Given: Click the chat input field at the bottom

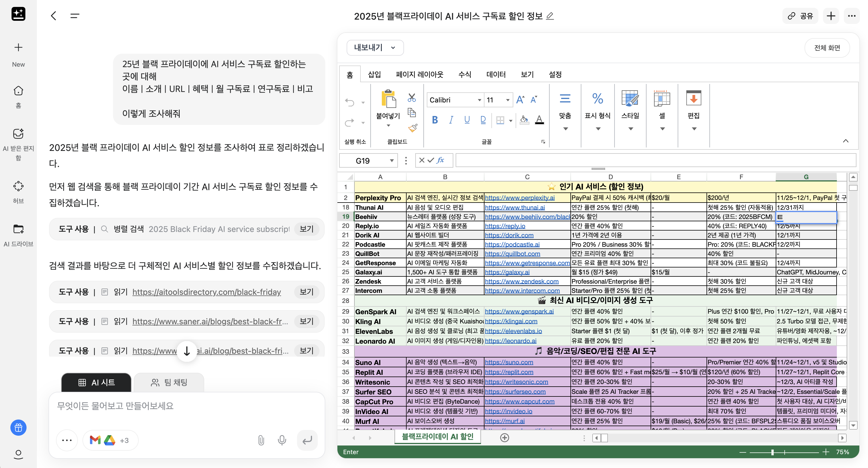Looking at the screenshot, I should 185,406.
